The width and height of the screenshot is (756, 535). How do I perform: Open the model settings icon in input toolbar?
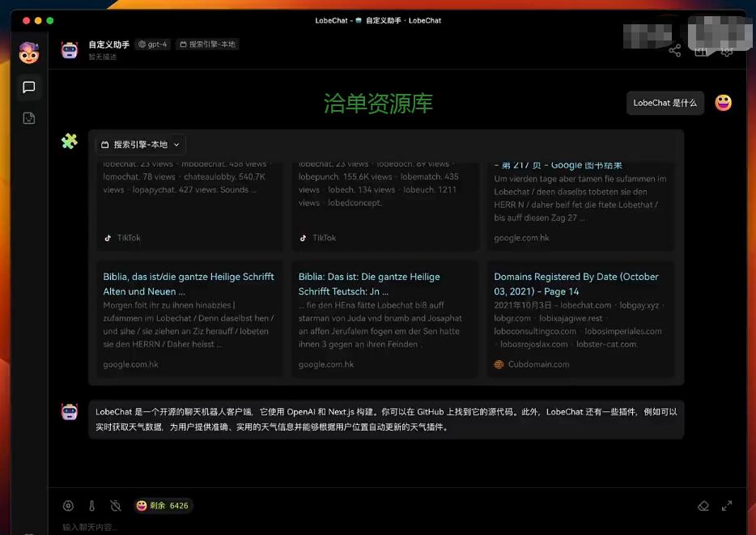click(x=69, y=506)
